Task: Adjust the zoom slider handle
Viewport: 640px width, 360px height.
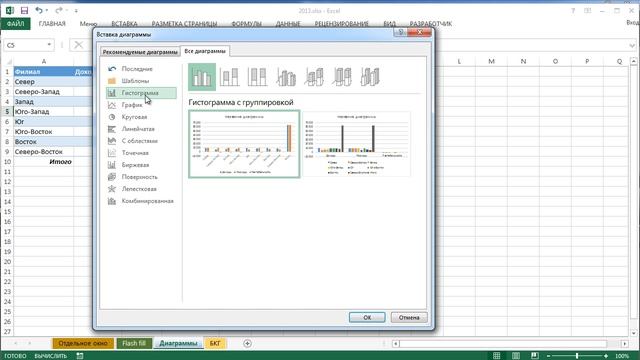Action: coord(577,356)
